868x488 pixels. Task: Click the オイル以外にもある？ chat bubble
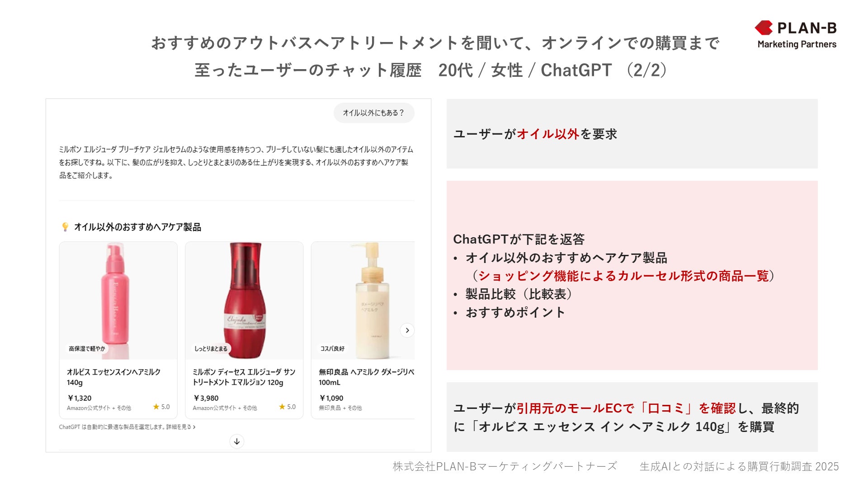374,113
